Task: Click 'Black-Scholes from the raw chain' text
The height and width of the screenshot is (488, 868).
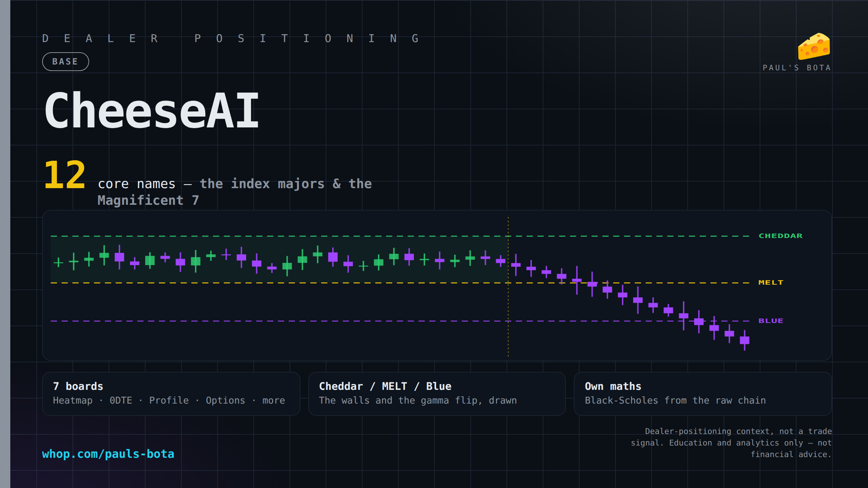Action: pyautogui.click(x=675, y=401)
